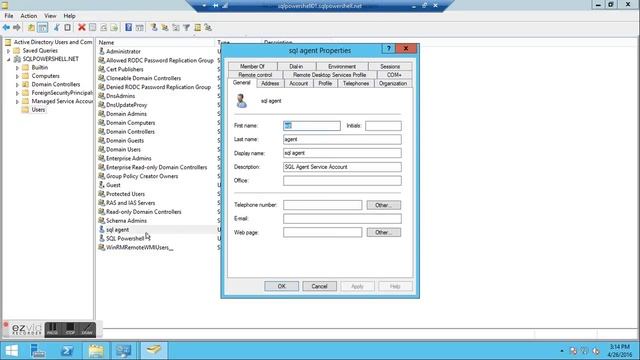Collapse the SQLPOWERSHELL.NET domain node
640x360 pixels.
click(9, 59)
